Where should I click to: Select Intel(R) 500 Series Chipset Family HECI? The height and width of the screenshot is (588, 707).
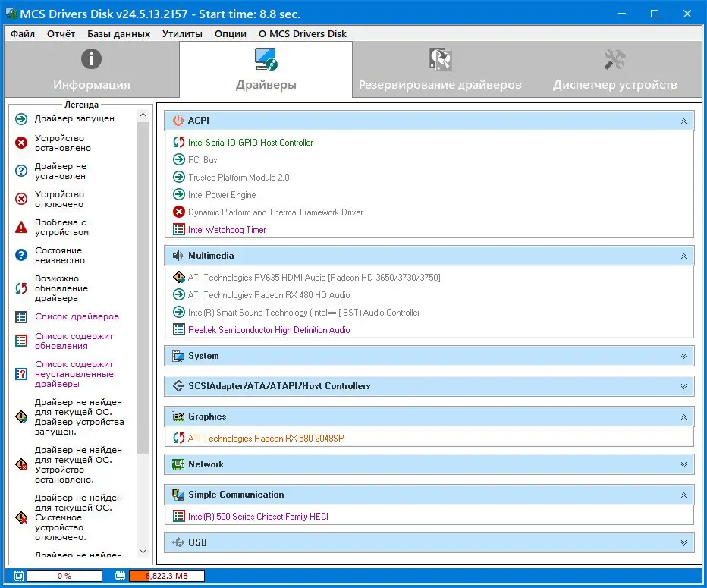pyautogui.click(x=258, y=517)
